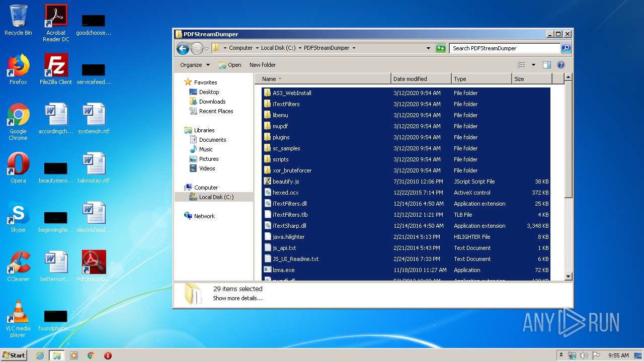The height and width of the screenshot is (362, 644).
Task: Select the hexed.ocx file
Action: 406,193
